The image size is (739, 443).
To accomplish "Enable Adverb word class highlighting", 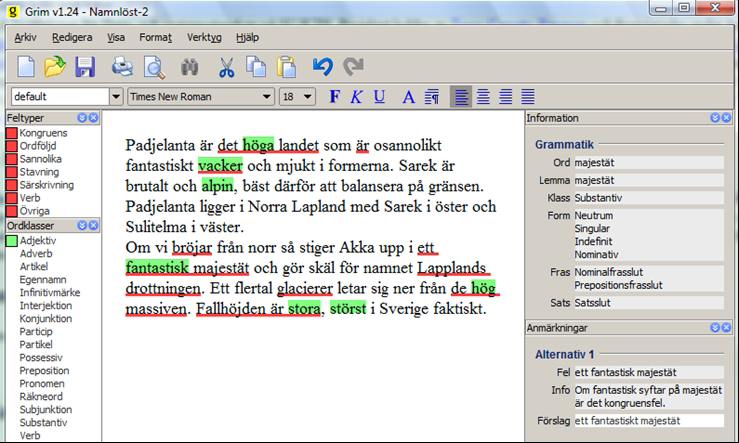I will click(x=36, y=254).
